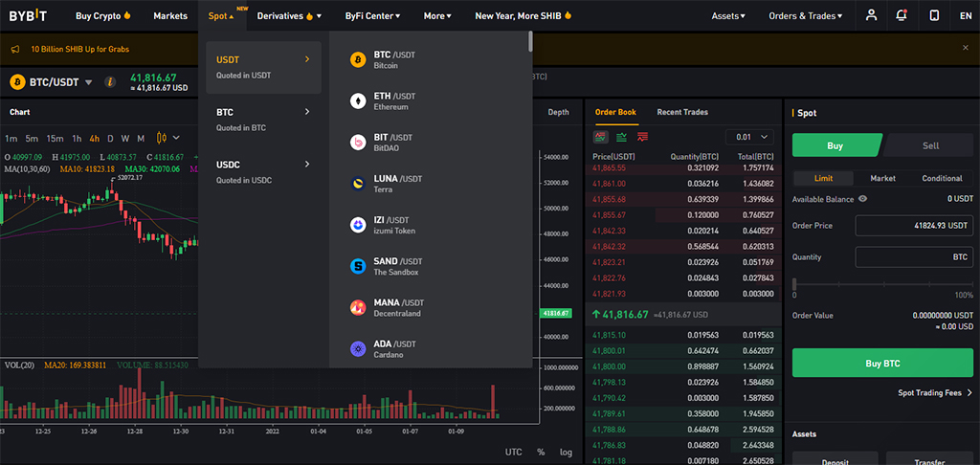Open the More menu
980x465 pixels.
[x=437, y=15]
